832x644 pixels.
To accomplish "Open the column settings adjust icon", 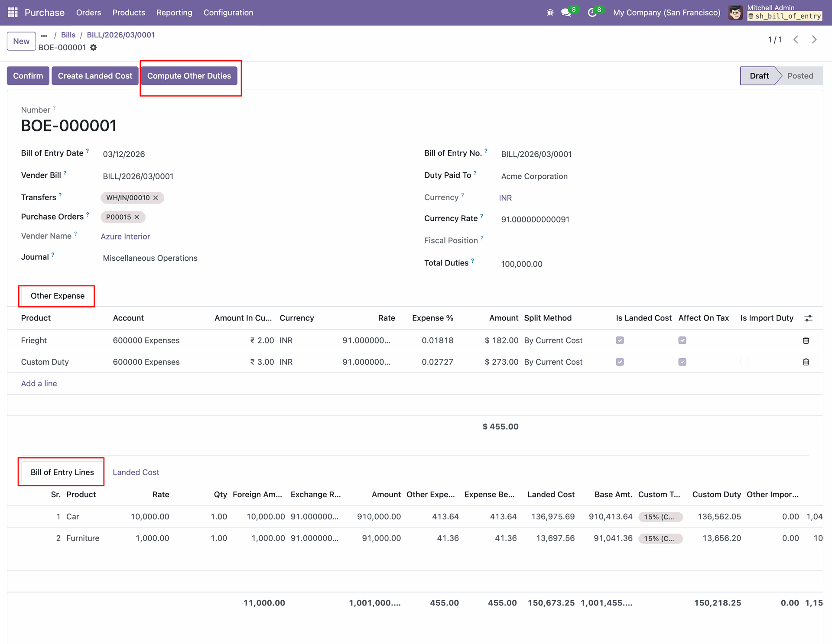I will 808,318.
